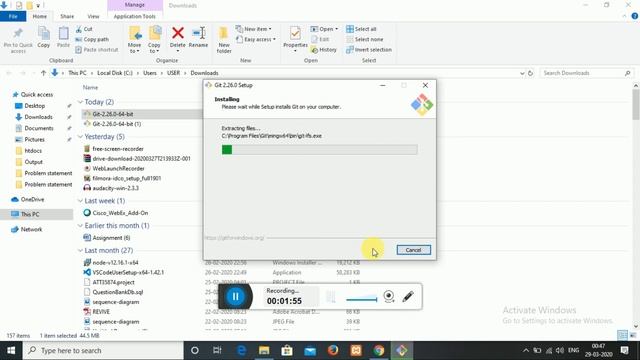Viewport: 640px width, 360px height.
Task: Click Select none in ribbon
Action: tap(364, 40)
